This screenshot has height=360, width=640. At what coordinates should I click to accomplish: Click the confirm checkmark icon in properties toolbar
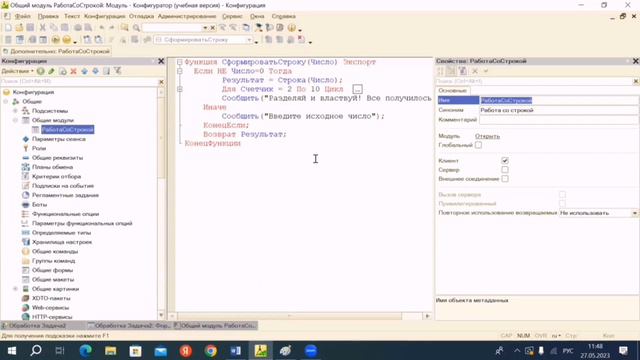[486, 71]
